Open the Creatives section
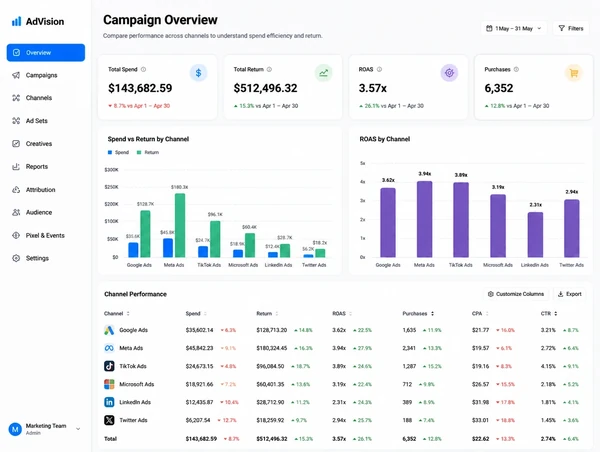Viewport: 600px width, 452px height. click(46, 144)
